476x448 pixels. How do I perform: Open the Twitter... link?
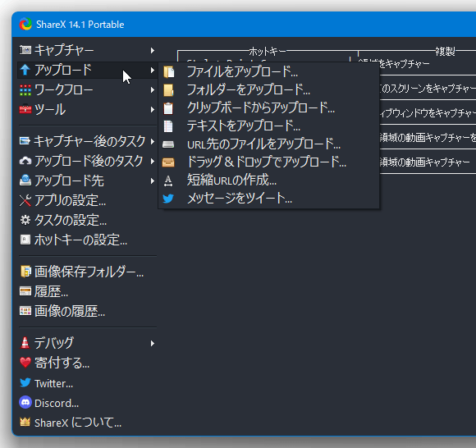pyautogui.click(x=88, y=382)
